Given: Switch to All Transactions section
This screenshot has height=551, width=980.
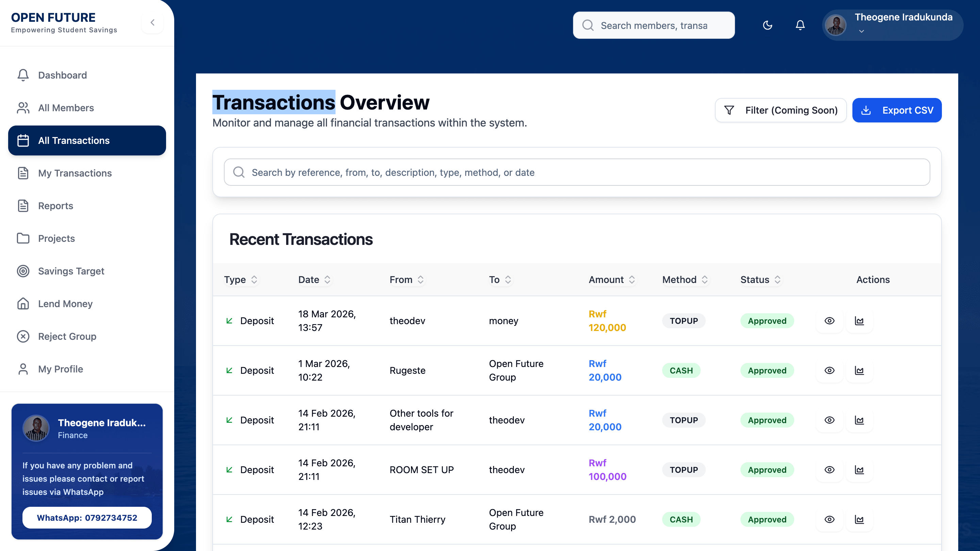Looking at the screenshot, I should [74, 140].
